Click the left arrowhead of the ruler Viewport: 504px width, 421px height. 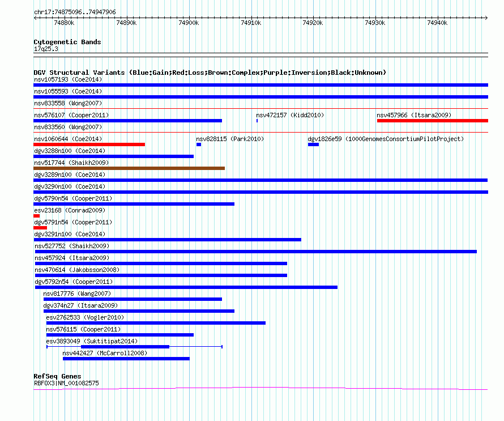click(35, 18)
